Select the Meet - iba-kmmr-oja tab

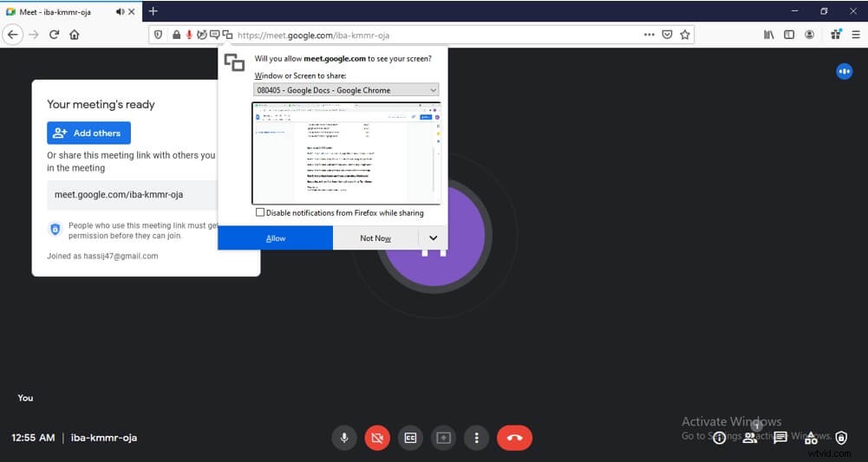(71, 11)
